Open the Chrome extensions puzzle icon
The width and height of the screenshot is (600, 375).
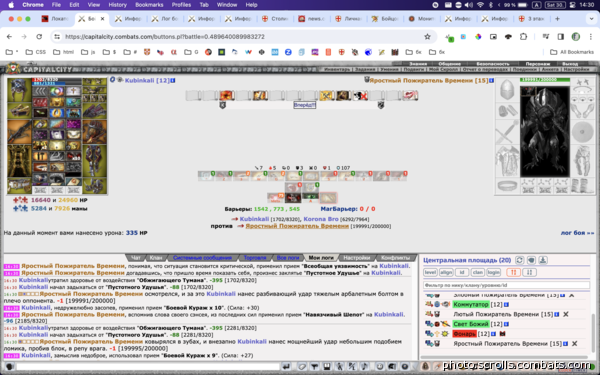[x=523, y=37]
